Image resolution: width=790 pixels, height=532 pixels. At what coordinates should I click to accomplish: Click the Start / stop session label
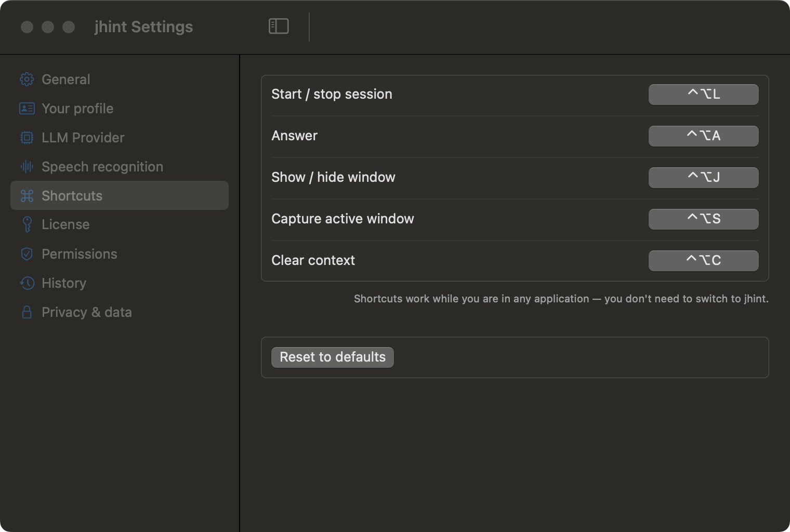(332, 94)
